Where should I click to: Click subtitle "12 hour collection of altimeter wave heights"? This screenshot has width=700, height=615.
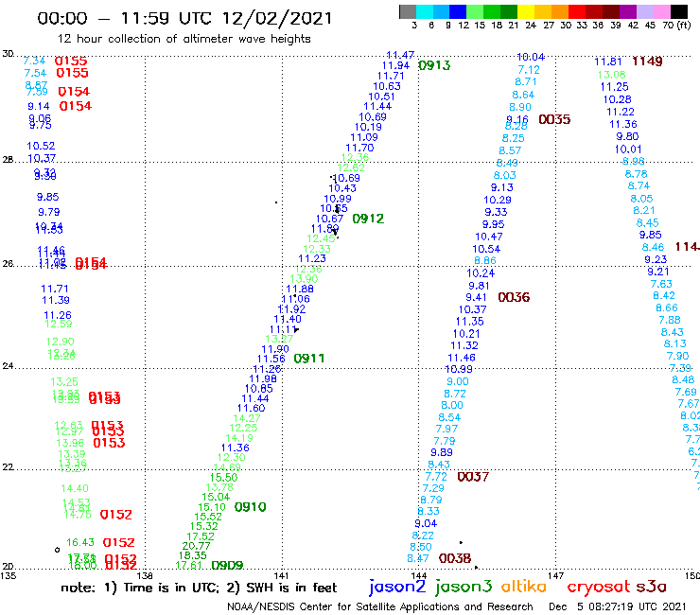coord(184,39)
